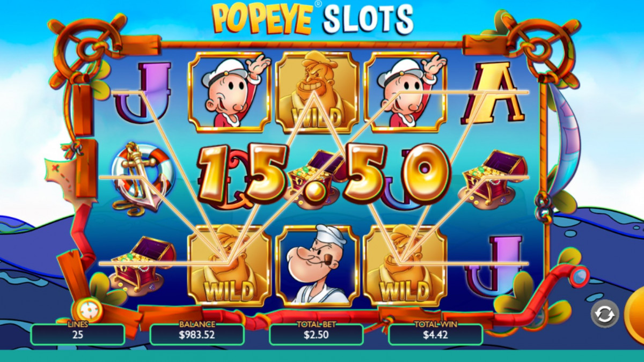644x362 pixels.
Task: Click the Popeye Slots logo title
Action: 313,18
